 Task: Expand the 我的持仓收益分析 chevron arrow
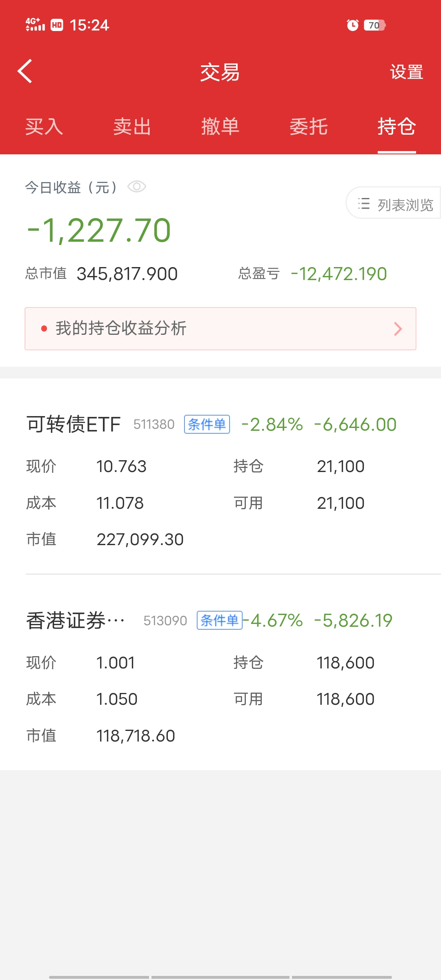point(398,329)
